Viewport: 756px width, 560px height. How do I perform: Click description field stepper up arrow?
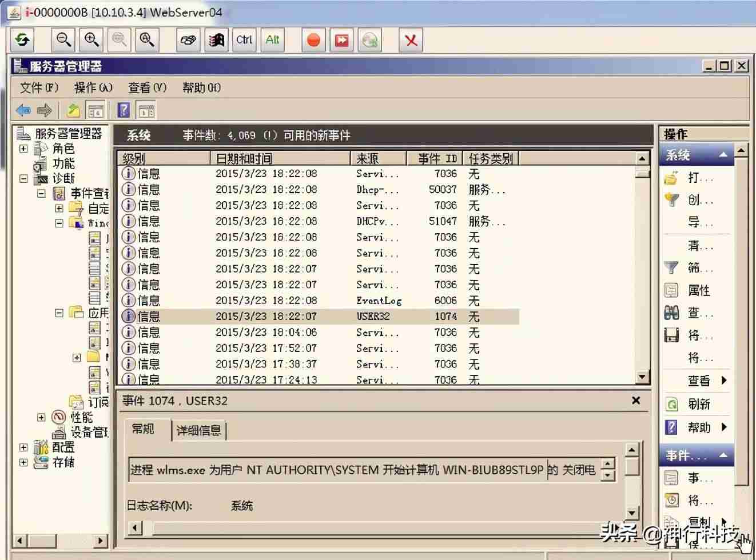[609, 463]
